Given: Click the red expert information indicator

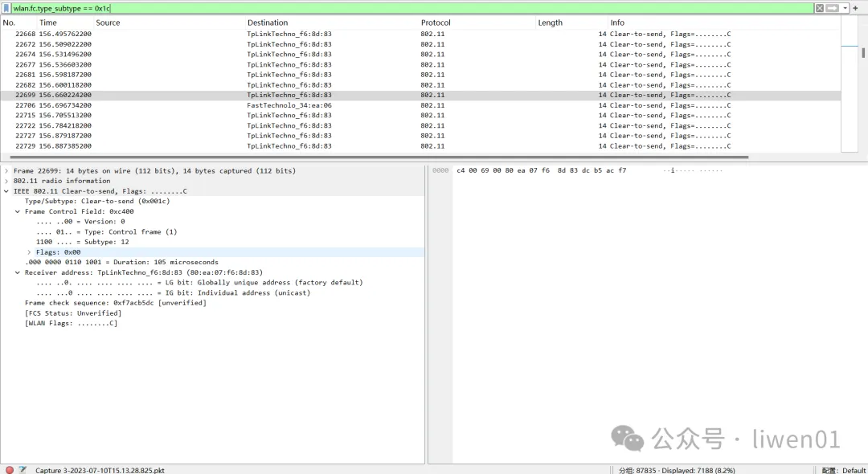Looking at the screenshot, I should pyautogui.click(x=10, y=470).
